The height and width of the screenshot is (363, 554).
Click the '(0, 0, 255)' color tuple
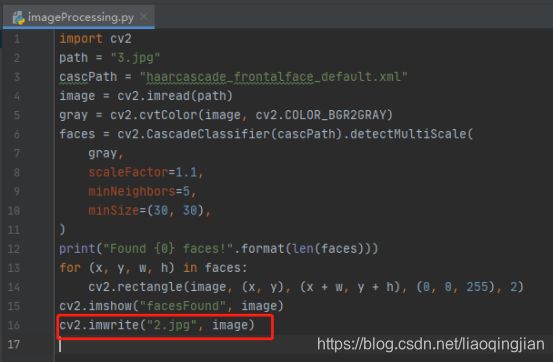456,287
